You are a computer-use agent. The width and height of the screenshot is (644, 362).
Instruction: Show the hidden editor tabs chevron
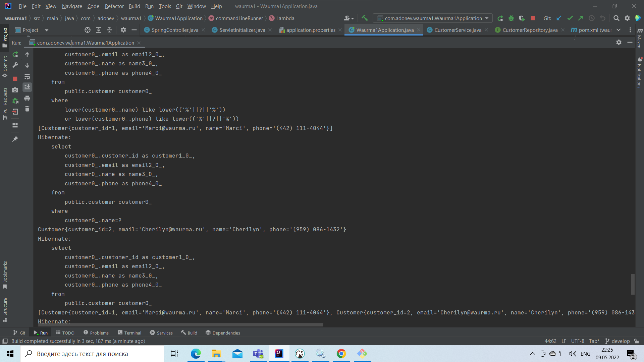click(619, 30)
